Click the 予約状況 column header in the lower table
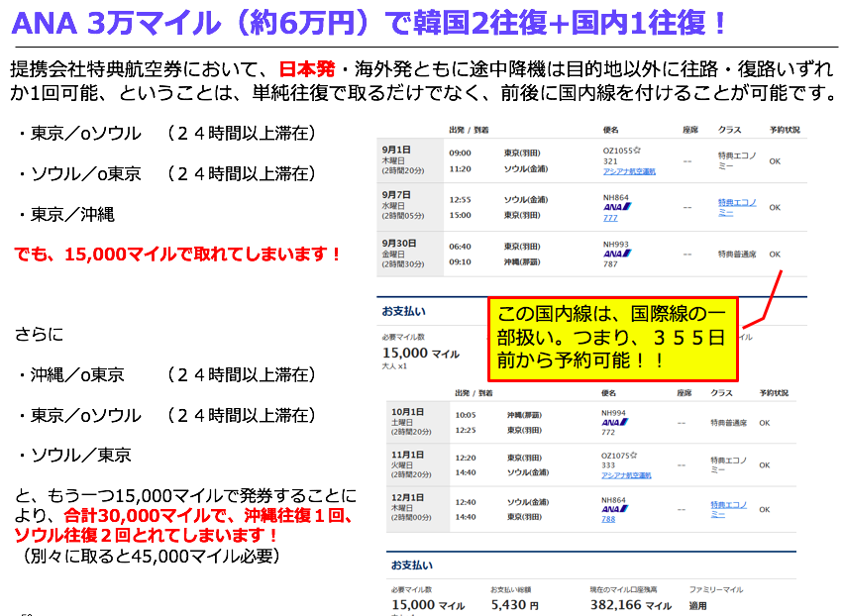The image size is (843, 616). (x=774, y=393)
